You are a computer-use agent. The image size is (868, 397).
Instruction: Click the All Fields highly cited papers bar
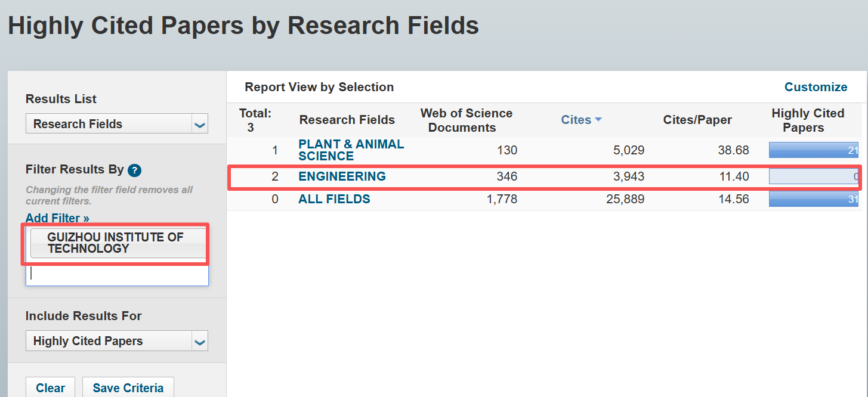813,199
